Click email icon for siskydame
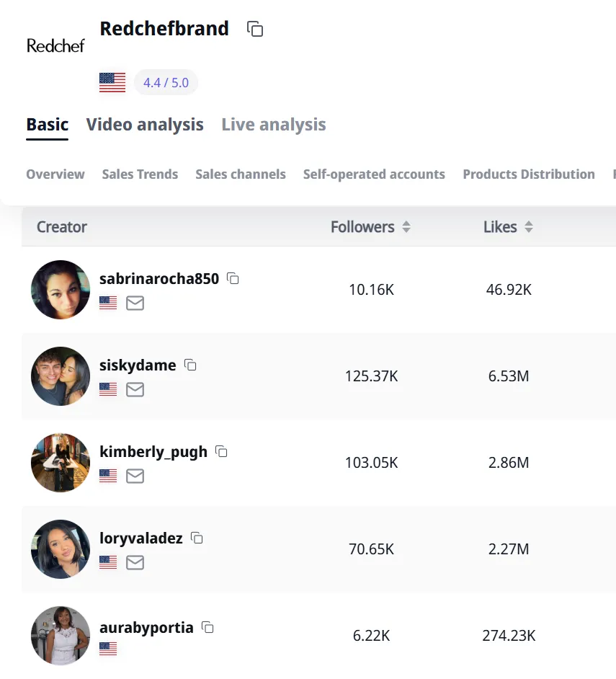The image size is (616, 679). coord(135,389)
